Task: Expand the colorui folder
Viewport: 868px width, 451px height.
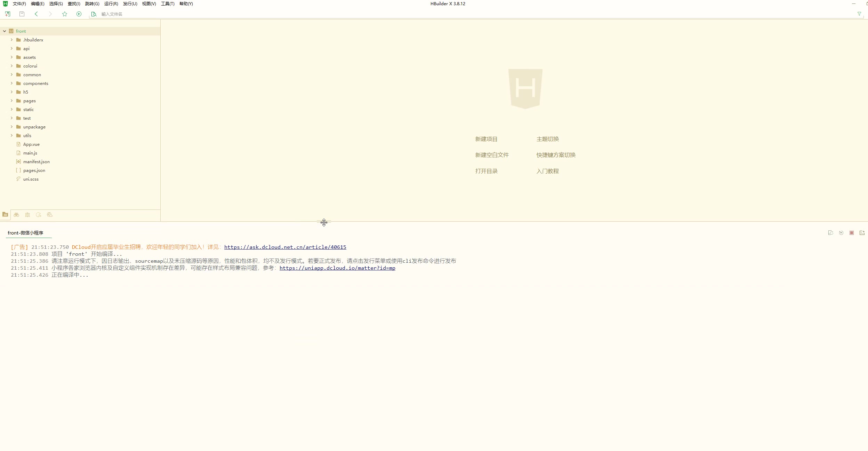Action: point(11,66)
